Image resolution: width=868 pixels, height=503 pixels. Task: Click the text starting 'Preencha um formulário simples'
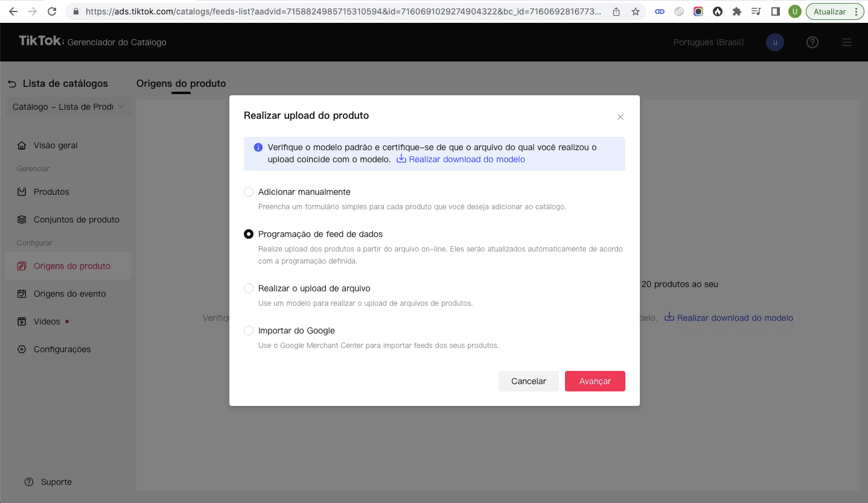(412, 207)
